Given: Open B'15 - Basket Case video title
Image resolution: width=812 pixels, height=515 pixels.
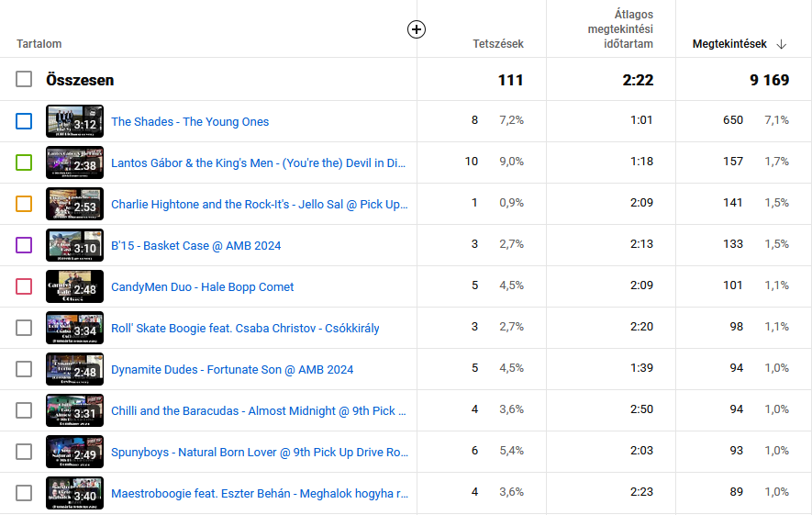Looking at the screenshot, I should tap(196, 245).
